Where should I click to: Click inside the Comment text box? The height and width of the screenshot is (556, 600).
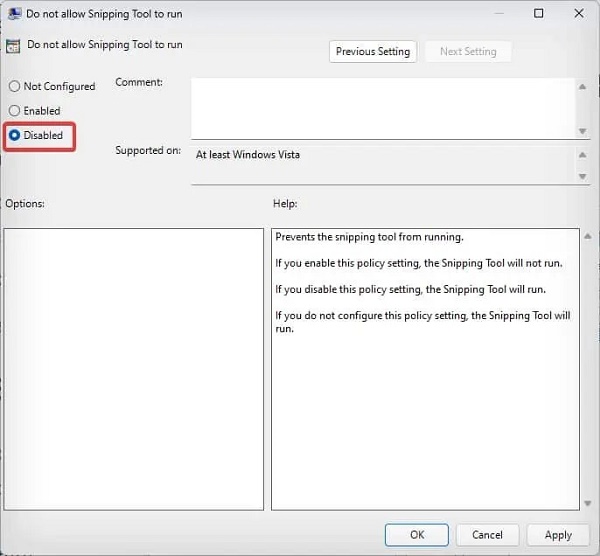tap(383, 108)
